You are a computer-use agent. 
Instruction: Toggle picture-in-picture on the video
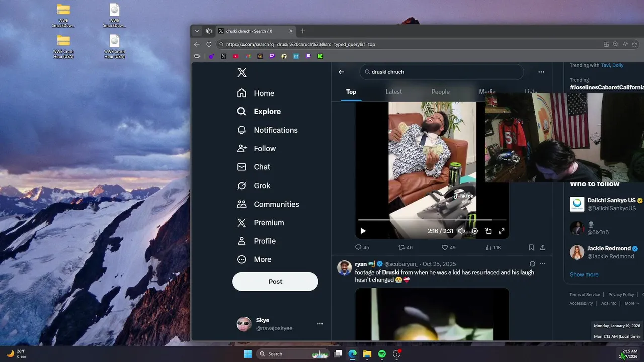click(x=488, y=231)
